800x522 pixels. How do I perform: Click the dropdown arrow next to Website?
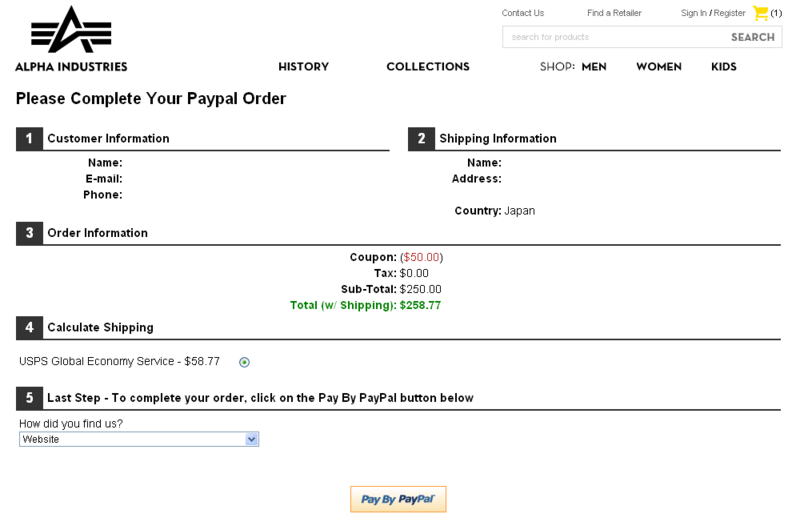[x=252, y=439]
